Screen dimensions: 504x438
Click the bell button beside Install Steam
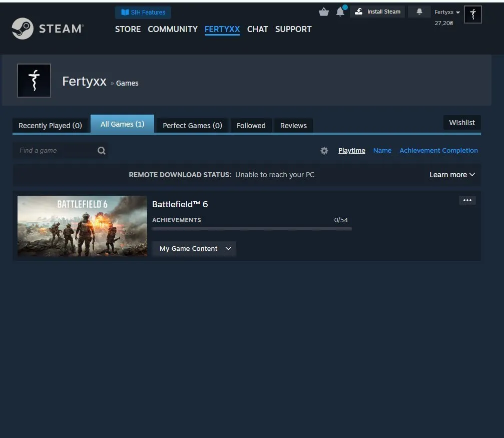tap(419, 12)
